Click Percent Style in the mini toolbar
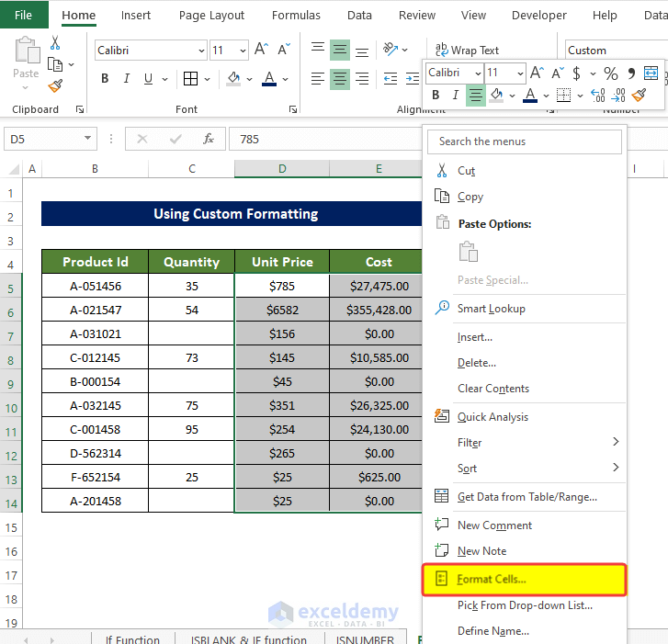The width and height of the screenshot is (668, 644). point(610,73)
